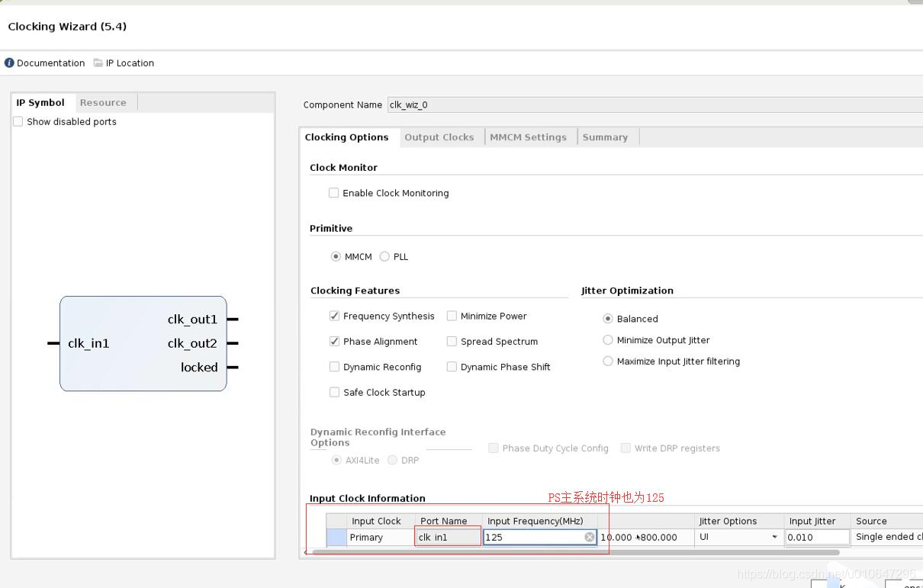Select the PLL primitive radio button
Screen dimensions: 923x588
(384, 256)
